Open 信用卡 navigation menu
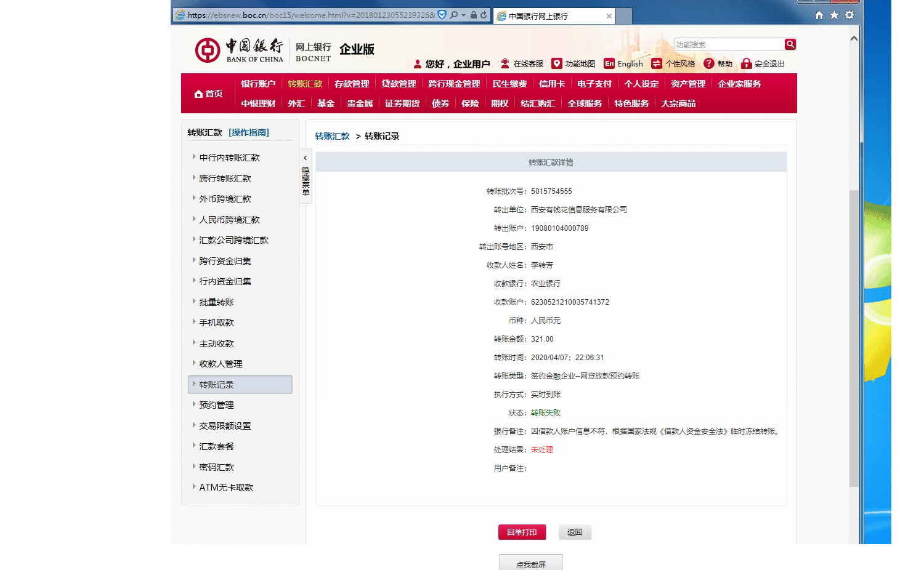 (x=552, y=84)
